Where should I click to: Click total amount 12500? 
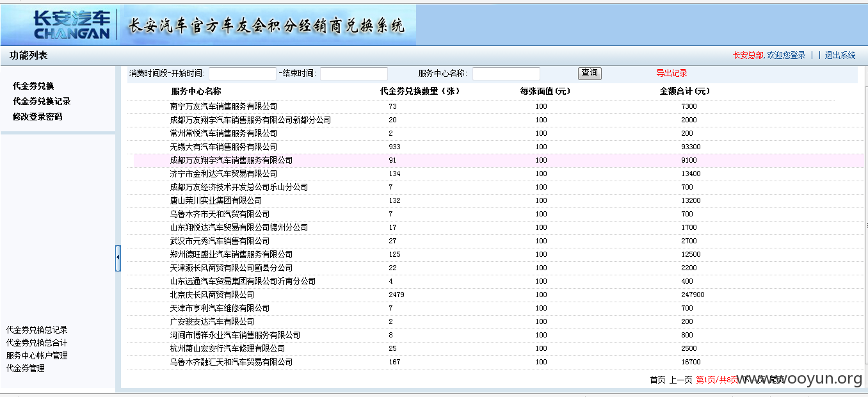691,254
